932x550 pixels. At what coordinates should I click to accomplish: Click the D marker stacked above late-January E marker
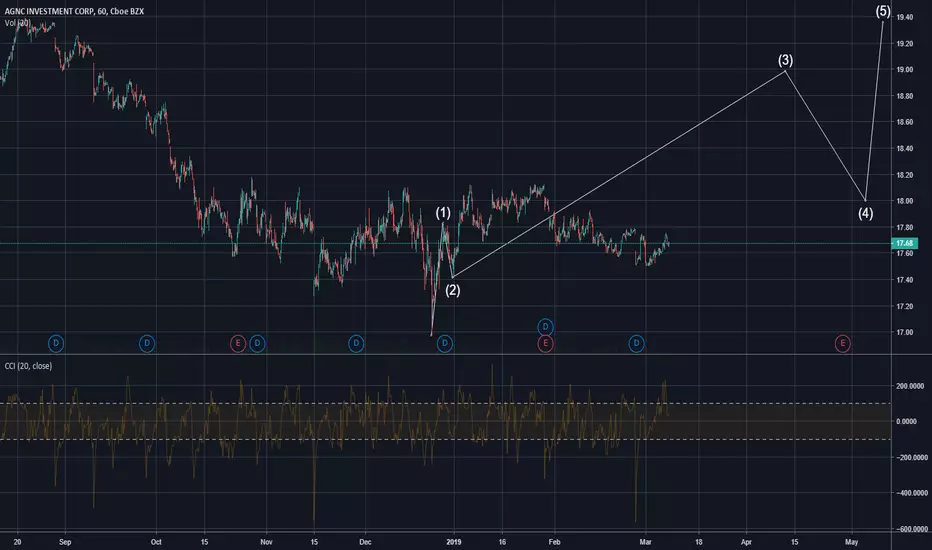545,326
